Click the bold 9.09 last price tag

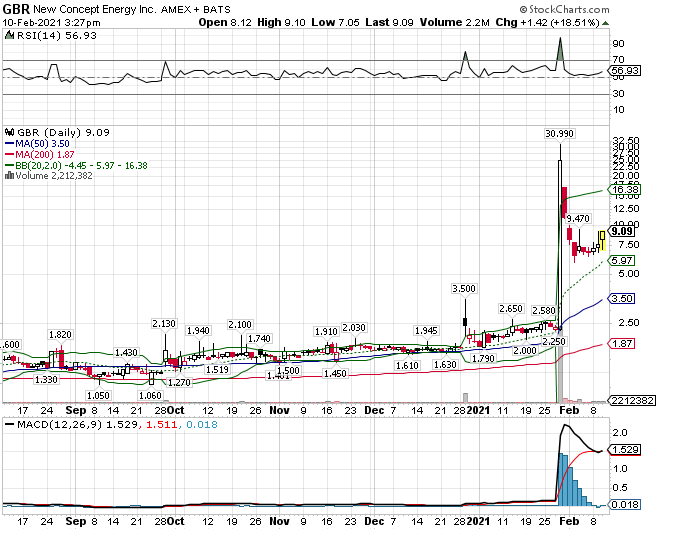pyautogui.click(x=622, y=231)
